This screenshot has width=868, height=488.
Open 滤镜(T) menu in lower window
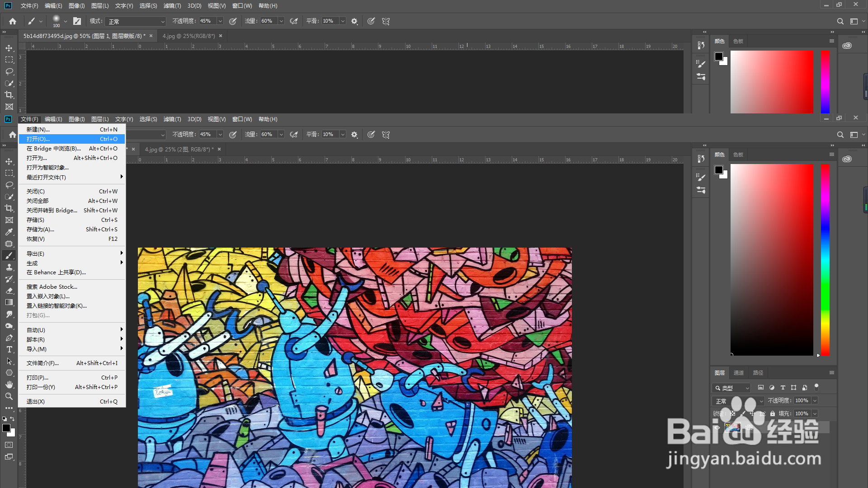tap(172, 119)
